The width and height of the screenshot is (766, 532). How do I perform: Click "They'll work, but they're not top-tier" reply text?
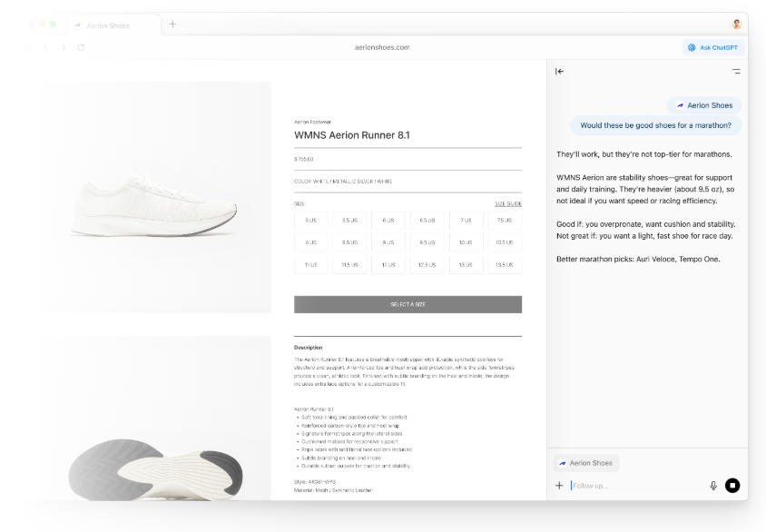(x=643, y=154)
